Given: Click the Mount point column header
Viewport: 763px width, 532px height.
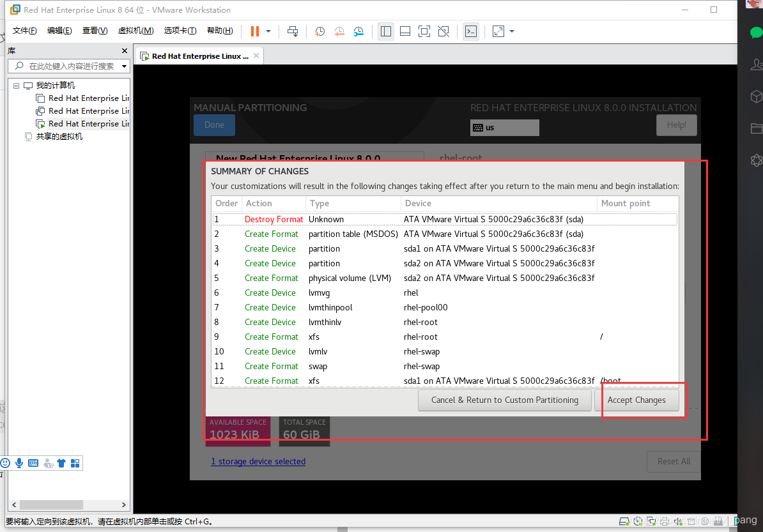Looking at the screenshot, I should (x=638, y=203).
